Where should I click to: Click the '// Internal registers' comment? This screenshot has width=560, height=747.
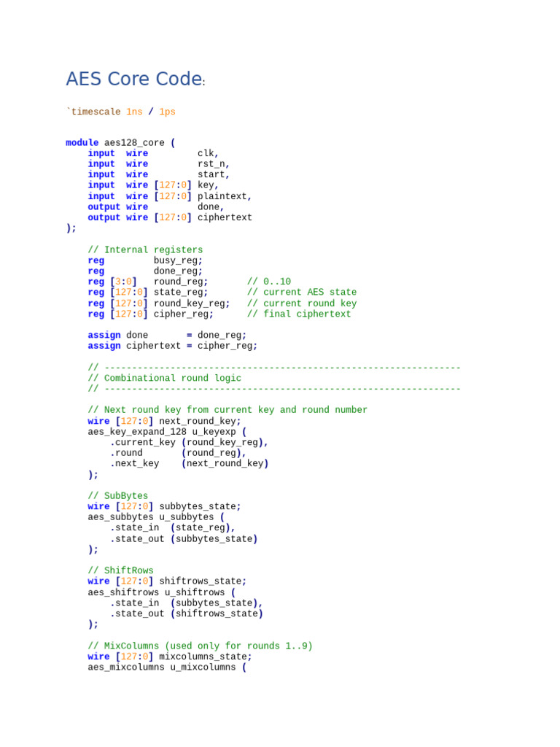point(145,249)
